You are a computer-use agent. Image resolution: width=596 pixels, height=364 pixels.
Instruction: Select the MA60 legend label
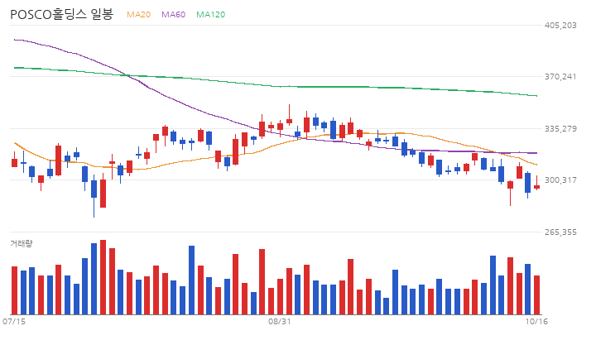pyautogui.click(x=173, y=14)
